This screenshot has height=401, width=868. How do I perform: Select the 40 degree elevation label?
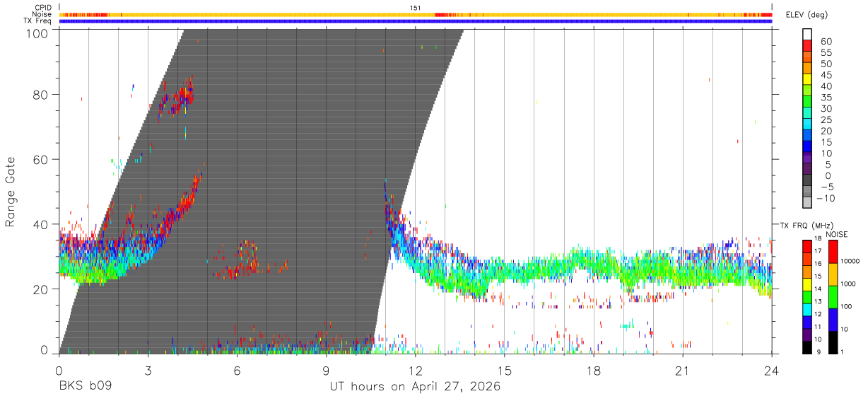pos(826,86)
